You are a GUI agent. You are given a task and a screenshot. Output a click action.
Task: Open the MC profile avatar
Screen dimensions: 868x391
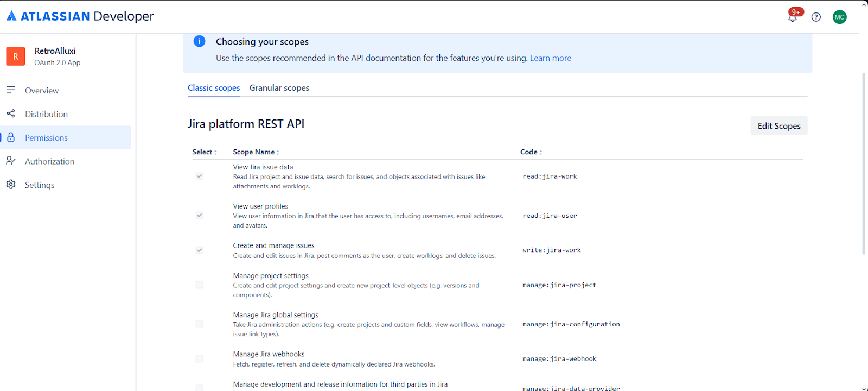(x=840, y=17)
